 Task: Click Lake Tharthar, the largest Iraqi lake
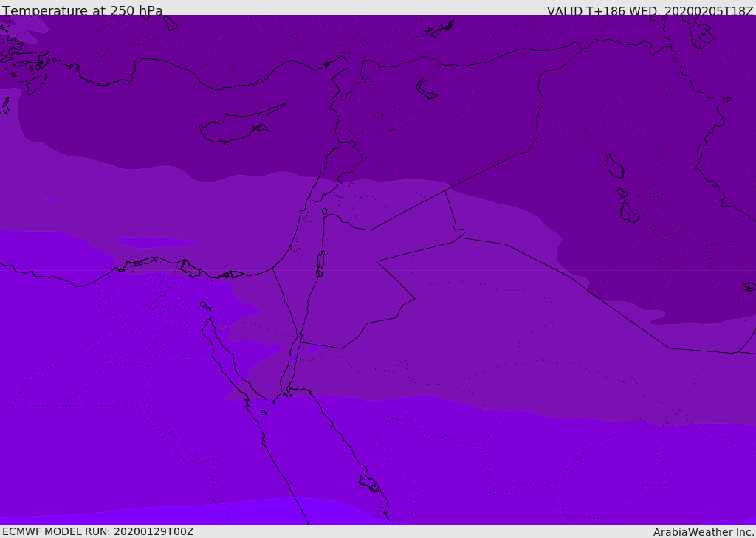coord(614,167)
